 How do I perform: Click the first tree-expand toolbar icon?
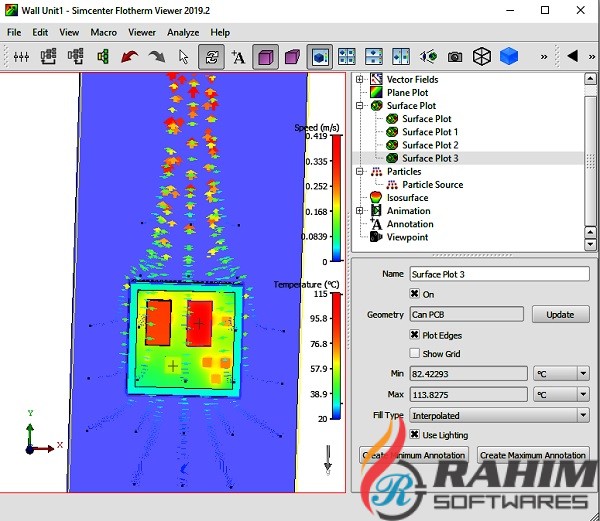49,57
